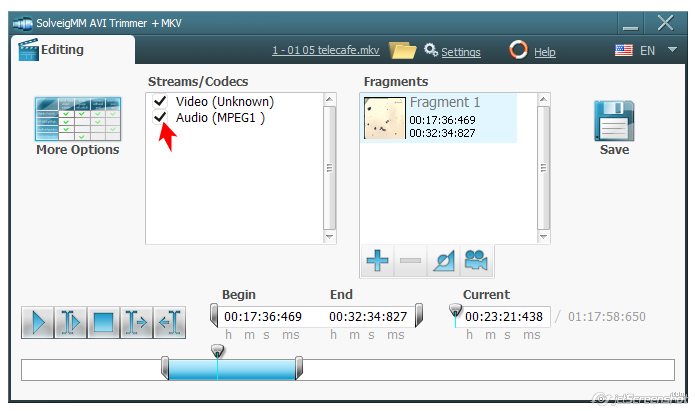Image resolution: width=695 pixels, height=411 pixels.
Task: Open a file via the folder icon
Action: coord(402,51)
